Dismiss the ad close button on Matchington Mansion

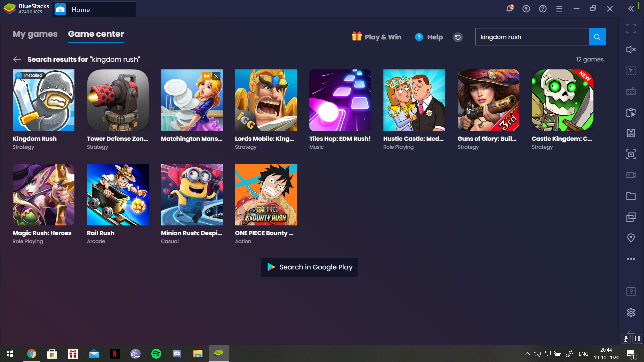click(x=216, y=76)
